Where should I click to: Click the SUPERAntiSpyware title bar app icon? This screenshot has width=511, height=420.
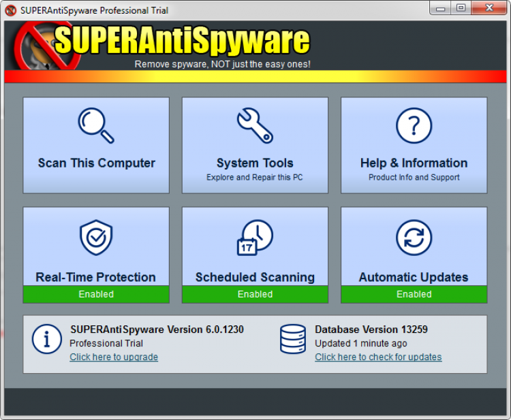[11, 10]
